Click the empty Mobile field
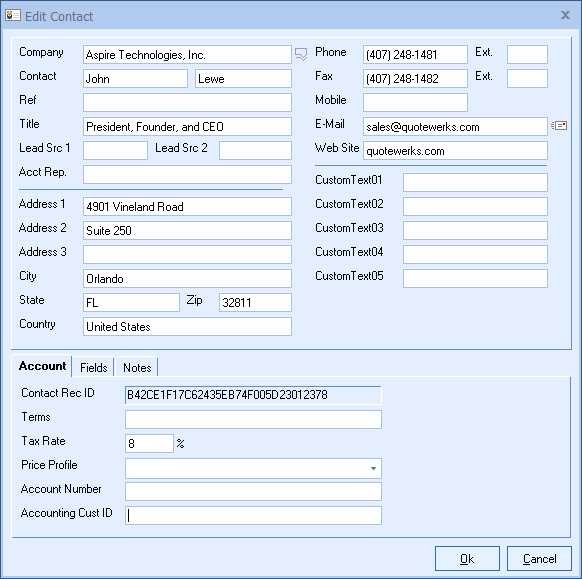Viewport: 582px width, 579px height. (415, 102)
